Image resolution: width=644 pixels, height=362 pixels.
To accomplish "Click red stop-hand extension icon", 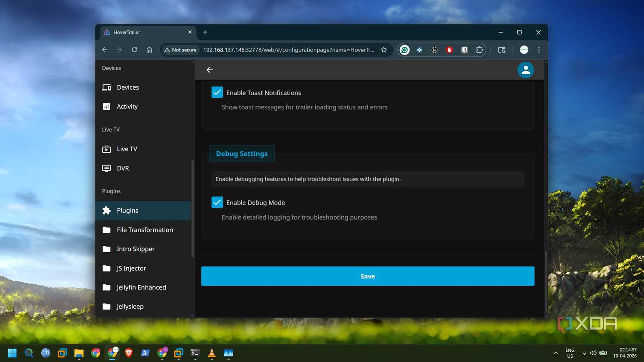I will point(450,50).
